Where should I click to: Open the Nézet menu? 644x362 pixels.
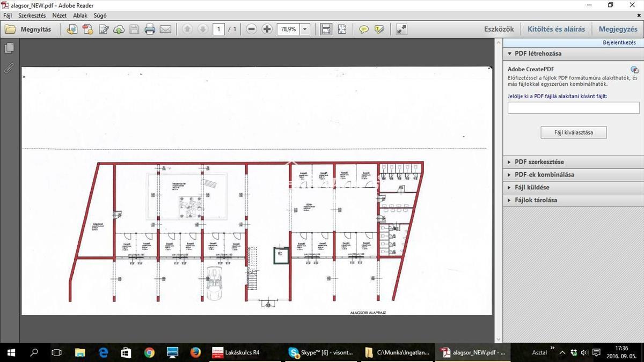click(x=59, y=16)
